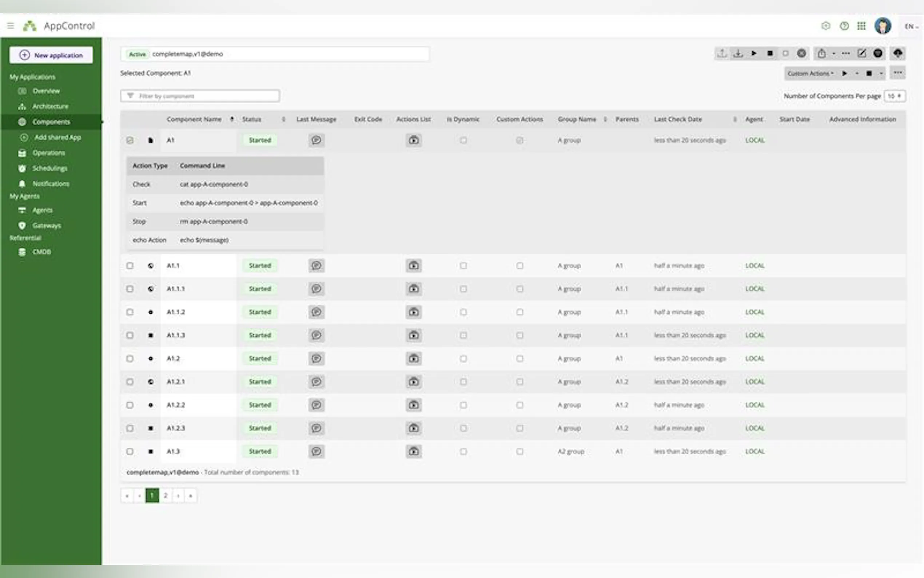The height and width of the screenshot is (578, 924).
Task: Go to Schedulings in sidebar
Action: point(50,168)
